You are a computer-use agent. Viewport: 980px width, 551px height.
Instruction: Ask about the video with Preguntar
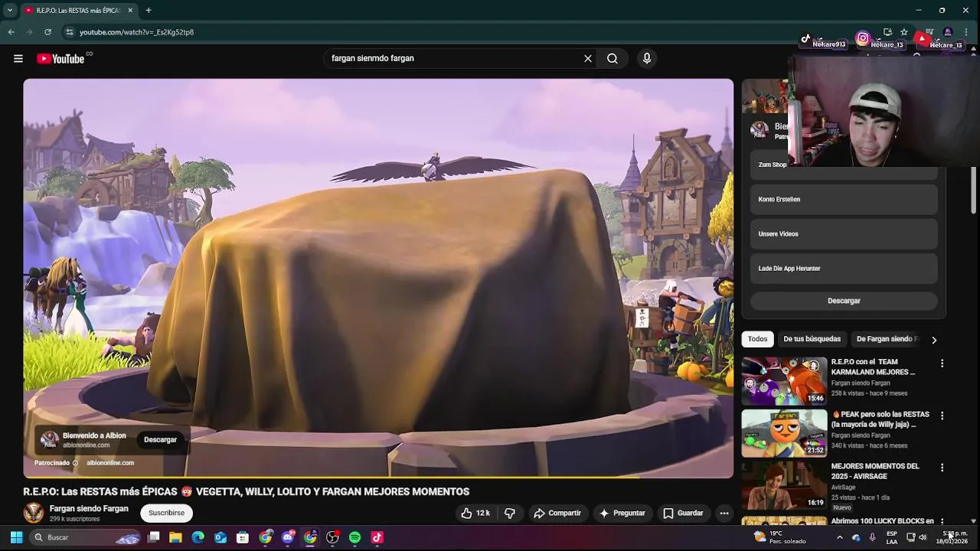pos(622,513)
